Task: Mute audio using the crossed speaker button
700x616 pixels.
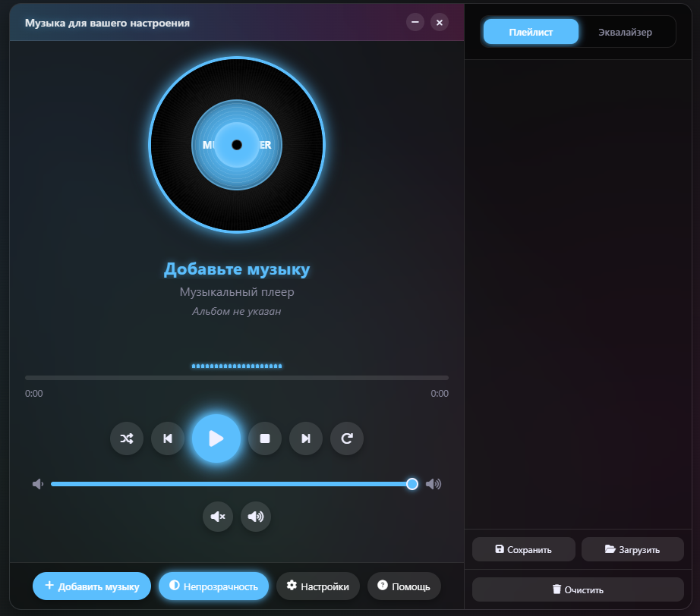Action: (x=218, y=517)
